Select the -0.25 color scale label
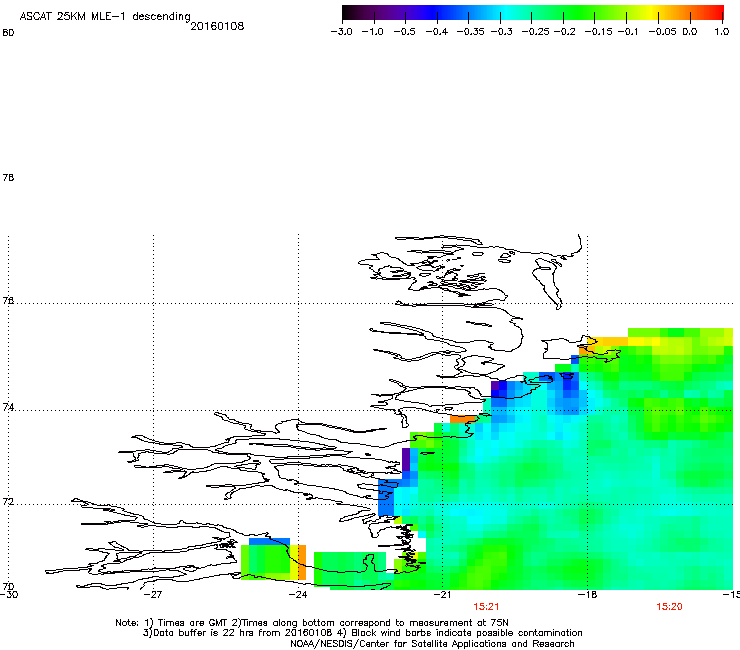The image size is (740, 650). pyautogui.click(x=535, y=32)
